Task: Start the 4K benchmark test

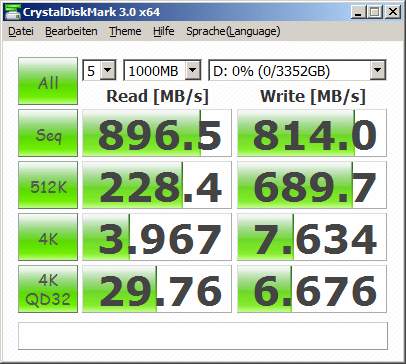Action: click(48, 237)
